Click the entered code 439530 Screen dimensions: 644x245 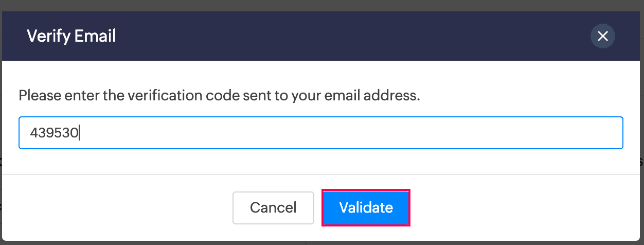pyautogui.click(x=54, y=133)
